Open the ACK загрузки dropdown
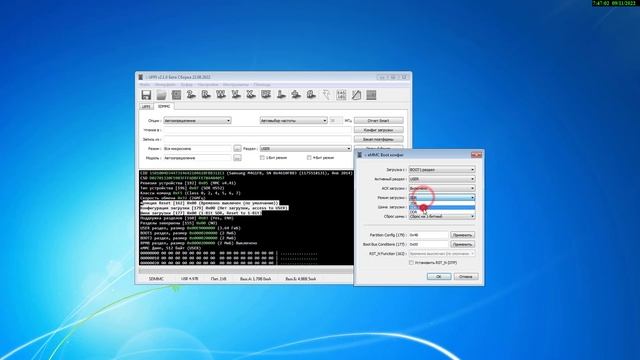Viewport: 640px width, 360px height. point(442,188)
